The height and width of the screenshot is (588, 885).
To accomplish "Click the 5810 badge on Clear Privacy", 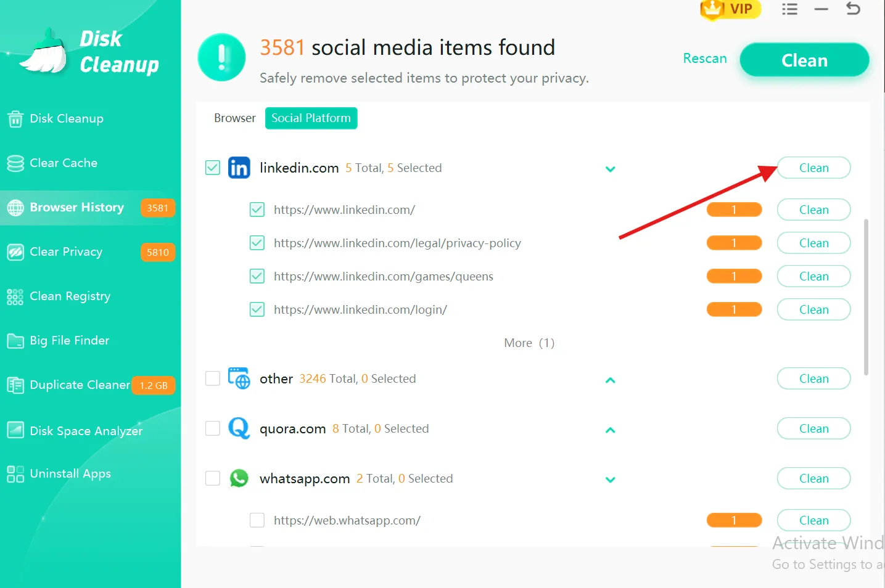I will [x=158, y=253].
